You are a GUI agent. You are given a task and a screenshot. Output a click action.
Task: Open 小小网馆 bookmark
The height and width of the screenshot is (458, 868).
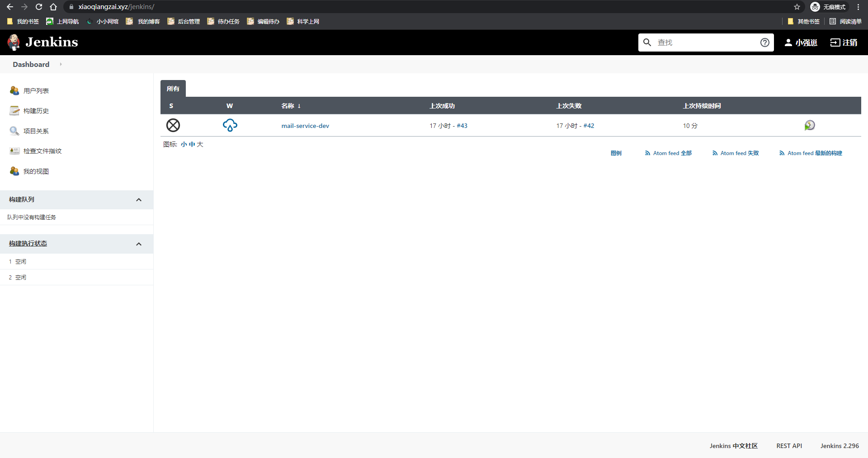tap(103, 21)
